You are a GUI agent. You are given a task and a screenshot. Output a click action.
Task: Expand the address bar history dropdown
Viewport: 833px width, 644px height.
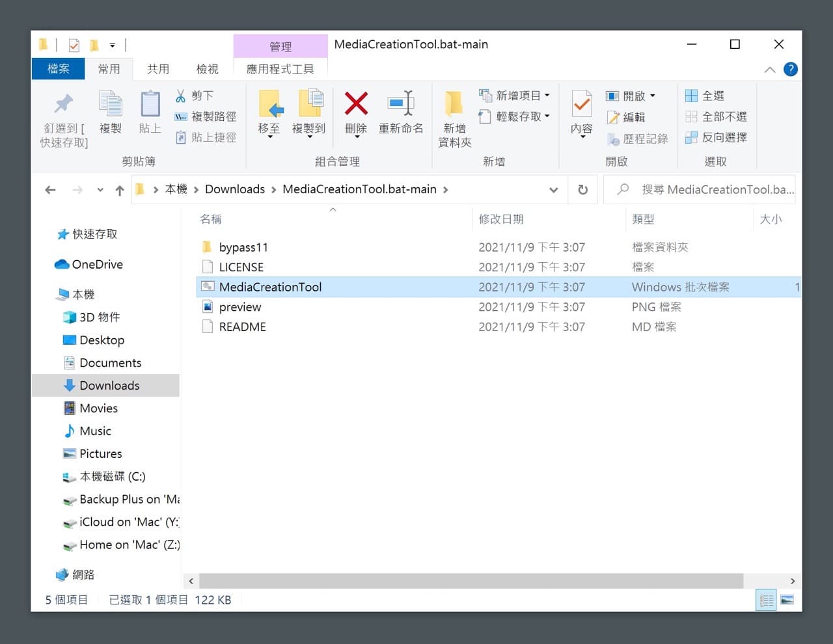[553, 190]
